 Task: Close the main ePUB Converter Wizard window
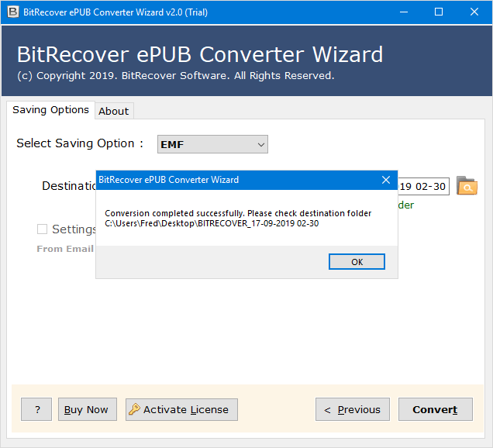pos(474,12)
